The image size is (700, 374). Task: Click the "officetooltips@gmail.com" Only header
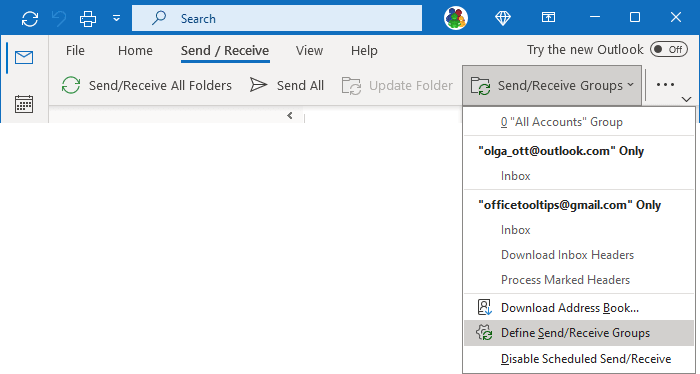click(x=569, y=205)
